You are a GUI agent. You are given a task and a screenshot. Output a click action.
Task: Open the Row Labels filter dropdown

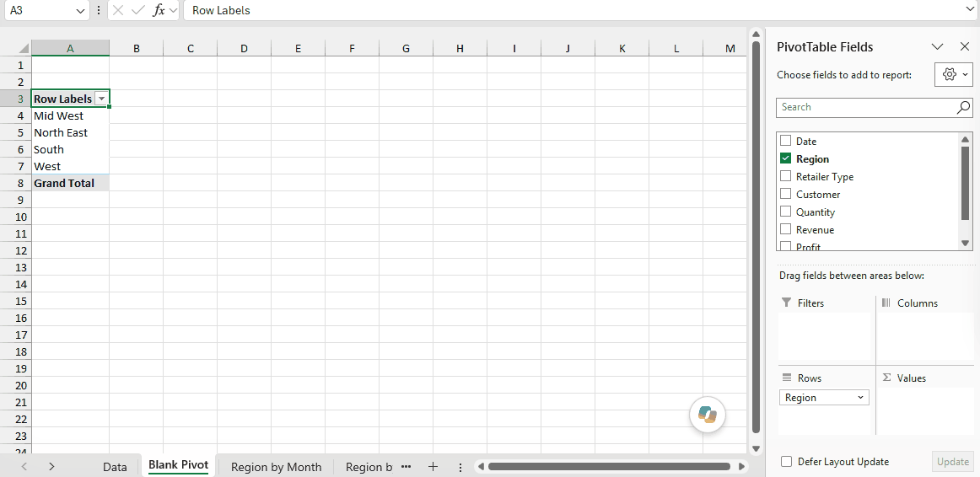[x=101, y=99]
